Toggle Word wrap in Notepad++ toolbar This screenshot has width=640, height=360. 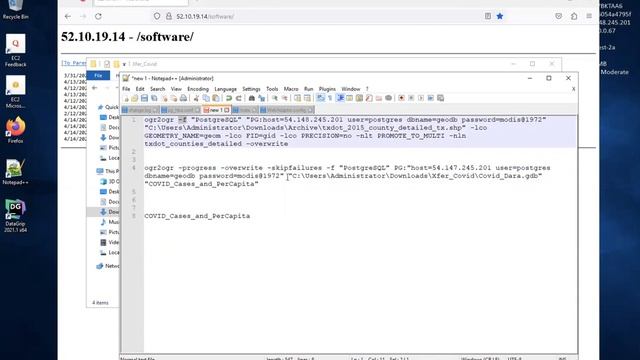[x=320, y=98]
